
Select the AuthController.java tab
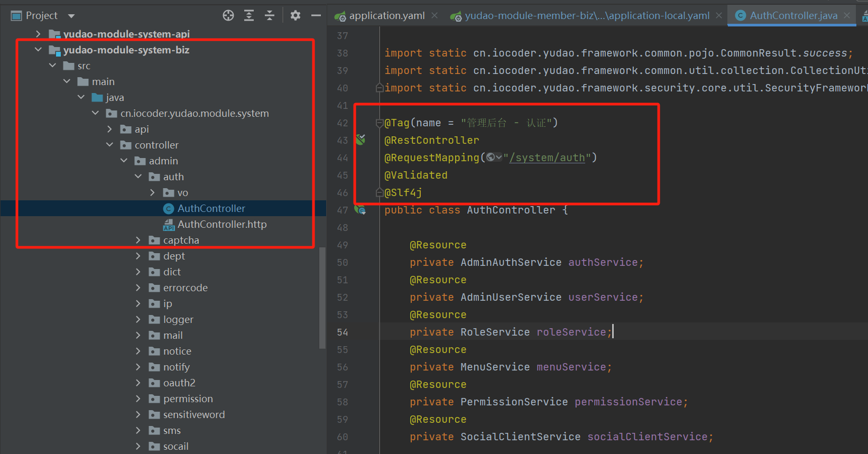[793, 16]
